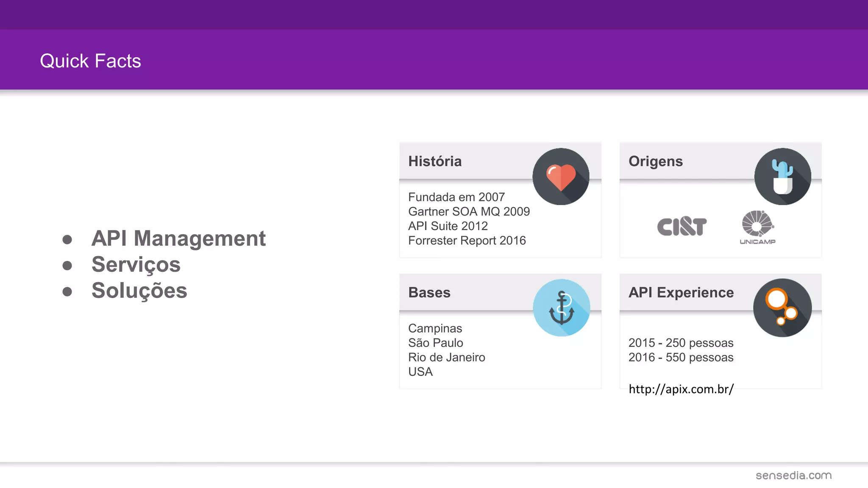The width and height of the screenshot is (868, 488).
Task: Click the Bases card heading
Action: pos(429,293)
